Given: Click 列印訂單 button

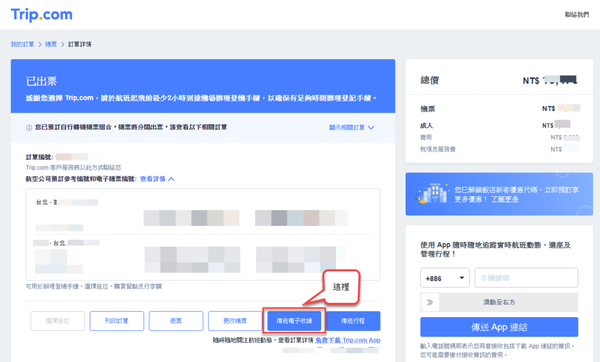Looking at the screenshot, I should click(x=117, y=321).
